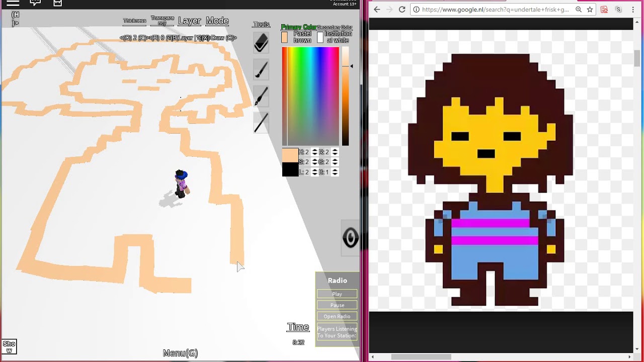Open Menu(G) at the bottom

point(180,353)
